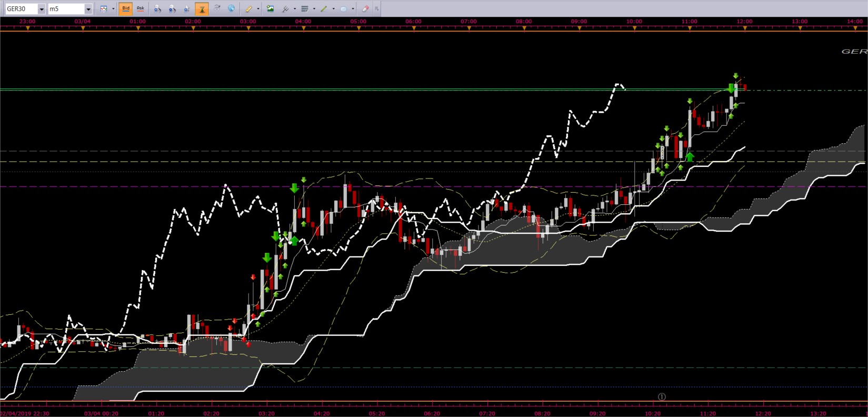Select the ruler measurement tool

[x=249, y=8]
